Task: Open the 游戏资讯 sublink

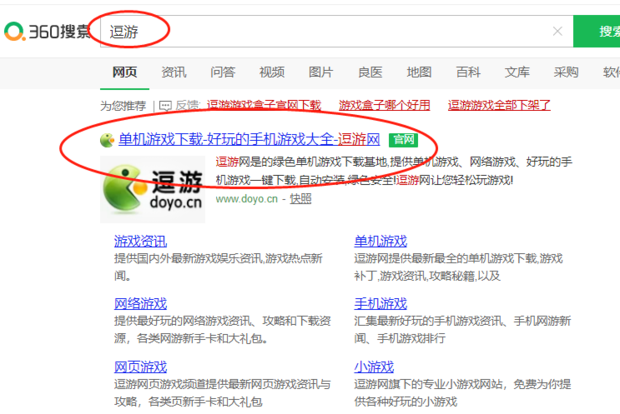Action: [x=140, y=241]
